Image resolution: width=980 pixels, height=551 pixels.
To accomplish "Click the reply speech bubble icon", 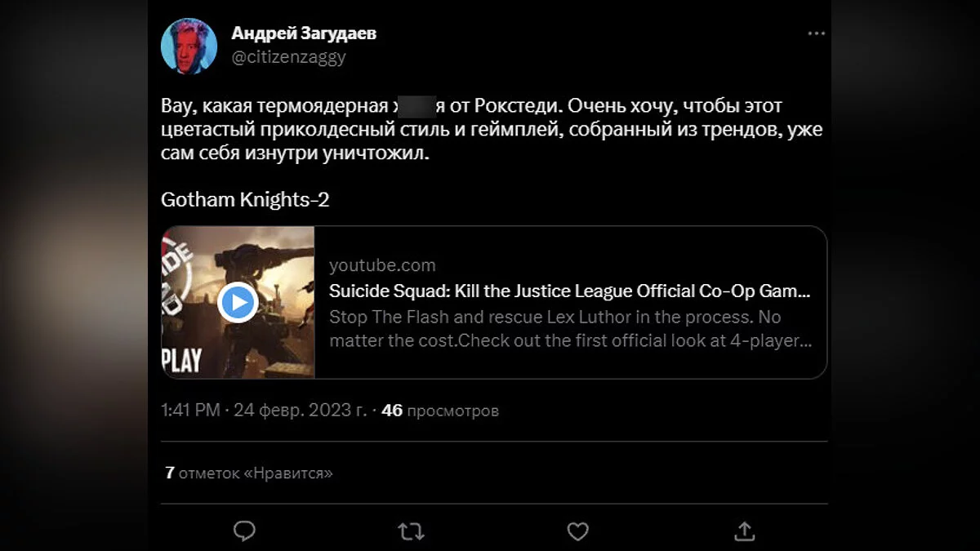I will coord(244,531).
